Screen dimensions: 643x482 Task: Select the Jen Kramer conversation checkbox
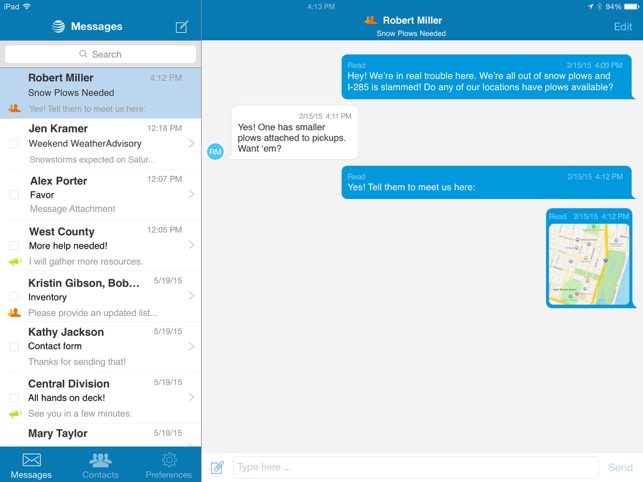[14, 144]
